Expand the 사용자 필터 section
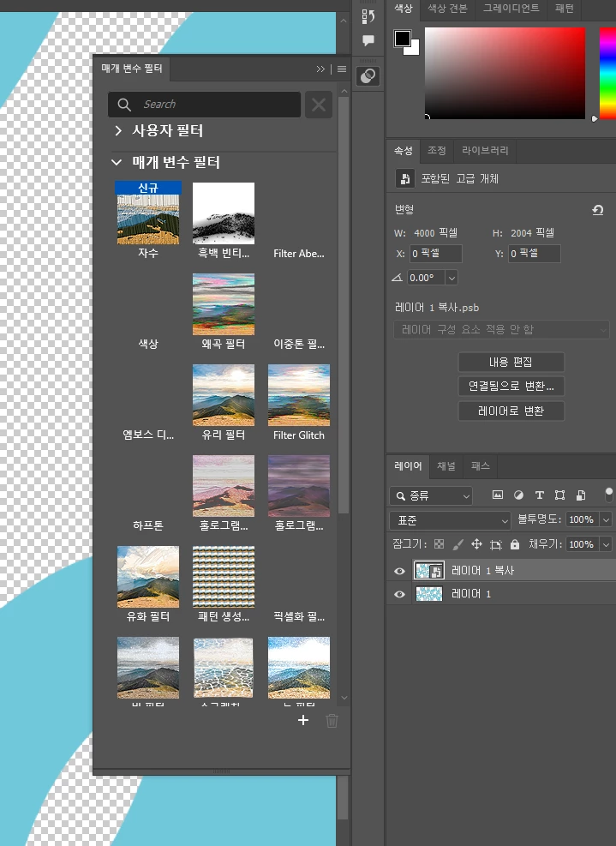Viewport: 616px width, 846px height. pos(118,130)
